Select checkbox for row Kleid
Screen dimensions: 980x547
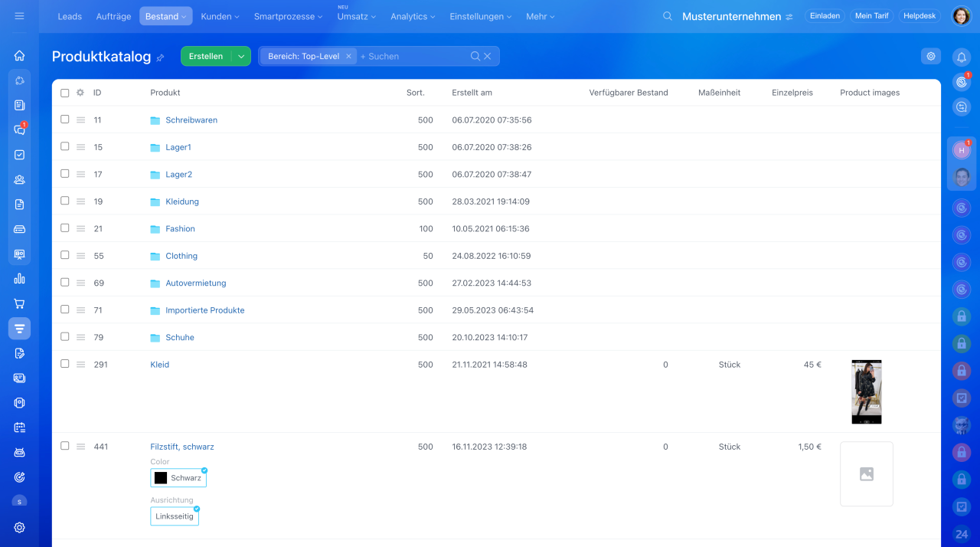click(x=65, y=364)
